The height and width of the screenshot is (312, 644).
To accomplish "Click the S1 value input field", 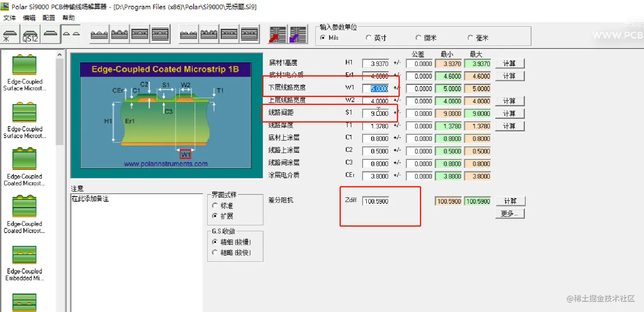I will (x=376, y=113).
